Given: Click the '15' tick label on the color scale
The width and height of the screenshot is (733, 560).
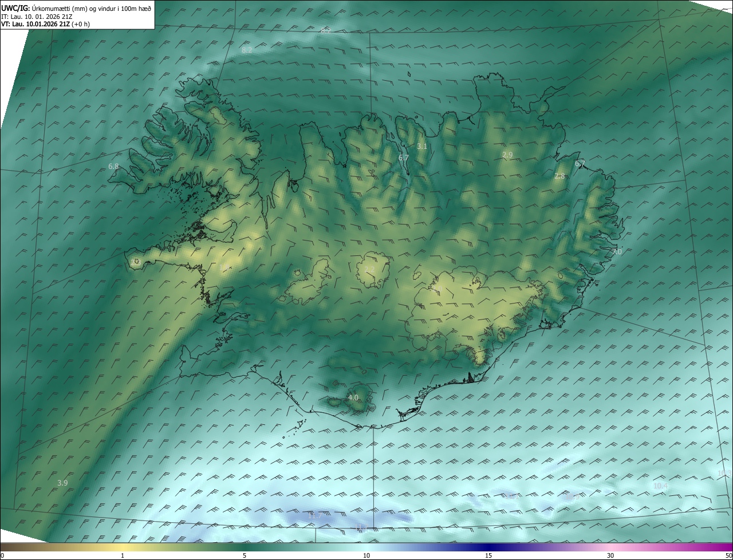Looking at the screenshot, I should tap(488, 556).
